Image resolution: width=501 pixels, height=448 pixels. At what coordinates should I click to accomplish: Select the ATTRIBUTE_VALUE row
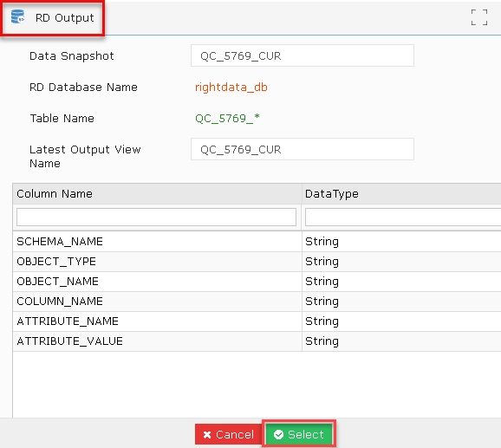257,341
